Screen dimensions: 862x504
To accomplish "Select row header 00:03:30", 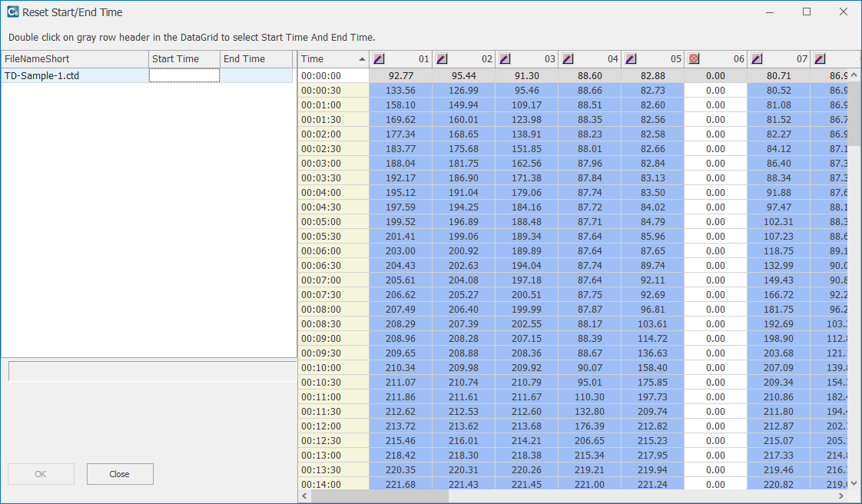I will (333, 178).
